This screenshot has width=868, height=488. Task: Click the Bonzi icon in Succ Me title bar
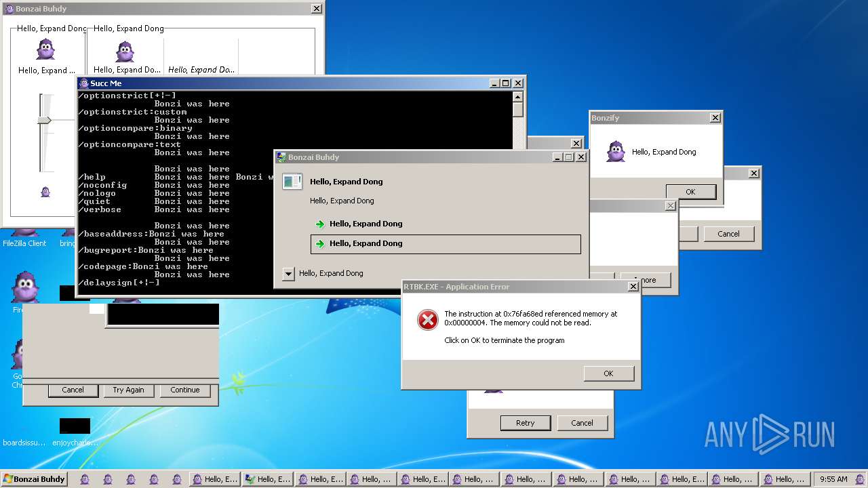pos(84,83)
